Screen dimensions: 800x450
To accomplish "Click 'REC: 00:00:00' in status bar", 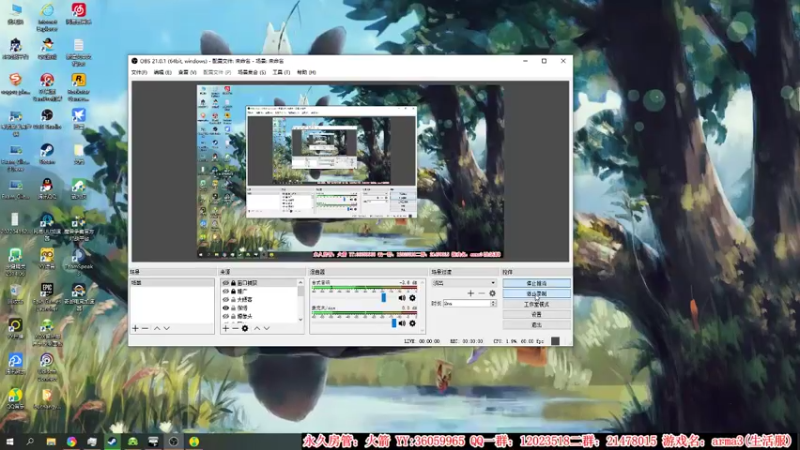I will tap(466, 341).
